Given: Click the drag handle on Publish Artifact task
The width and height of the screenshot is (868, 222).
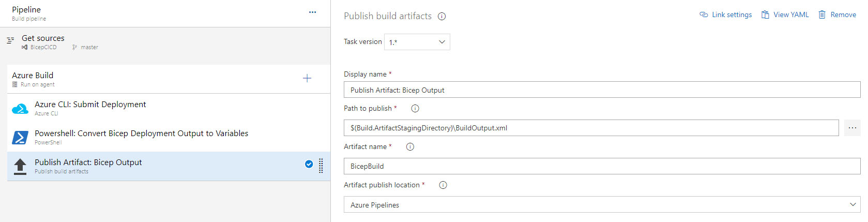Looking at the screenshot, I should tap(321, 166).
